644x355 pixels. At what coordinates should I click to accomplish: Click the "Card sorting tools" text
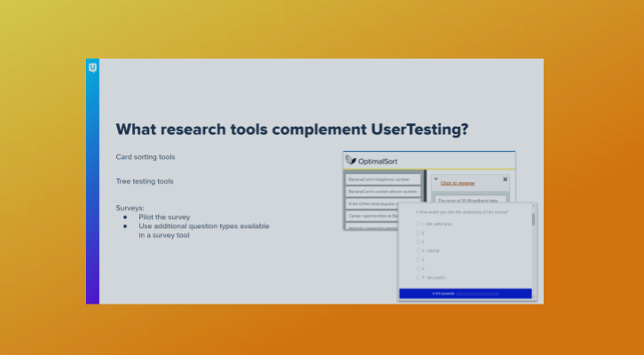point(145,157)
